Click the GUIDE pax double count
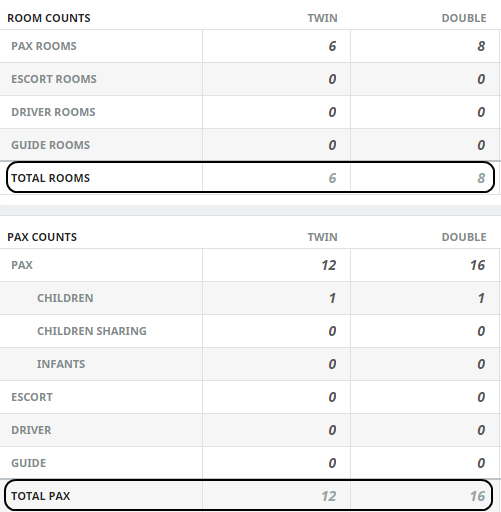 [x=481, y=463]
